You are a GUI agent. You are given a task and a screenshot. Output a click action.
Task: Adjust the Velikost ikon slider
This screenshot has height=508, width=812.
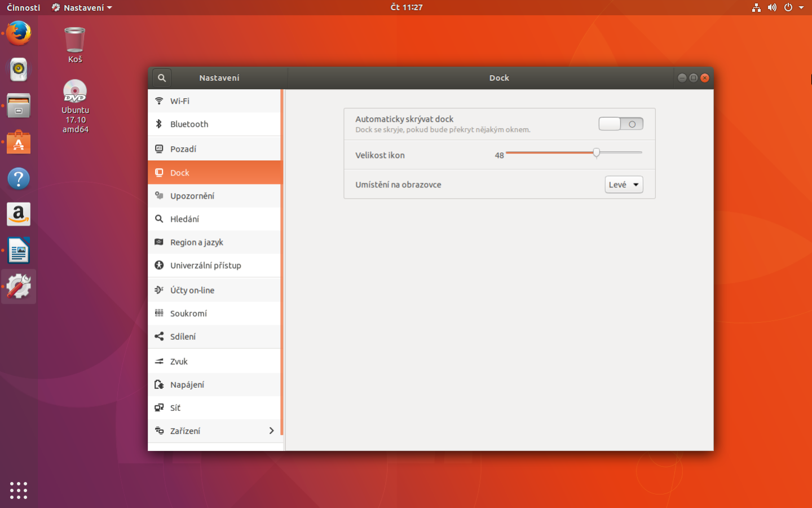coord(597,152)
